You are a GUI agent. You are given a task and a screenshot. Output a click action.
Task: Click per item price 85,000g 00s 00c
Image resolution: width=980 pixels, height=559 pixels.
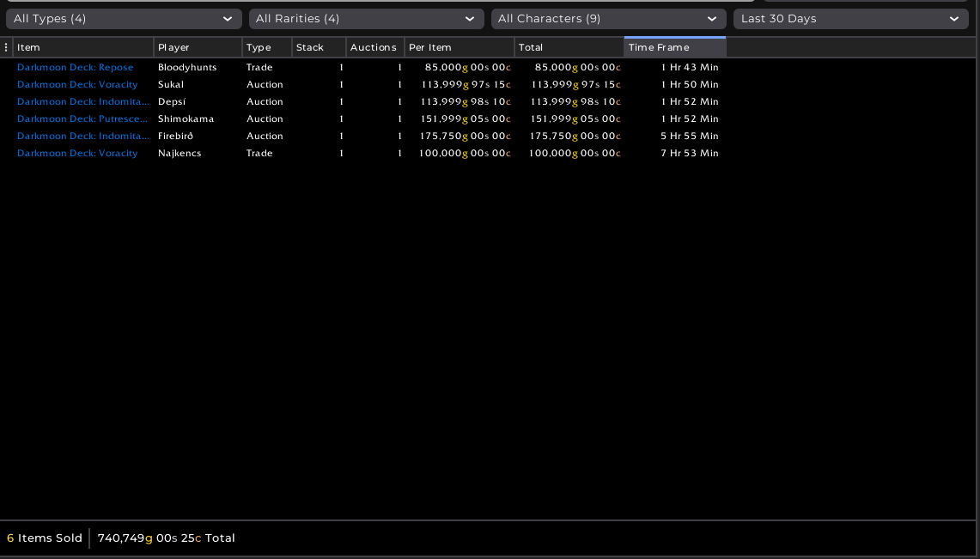(467, 68)
